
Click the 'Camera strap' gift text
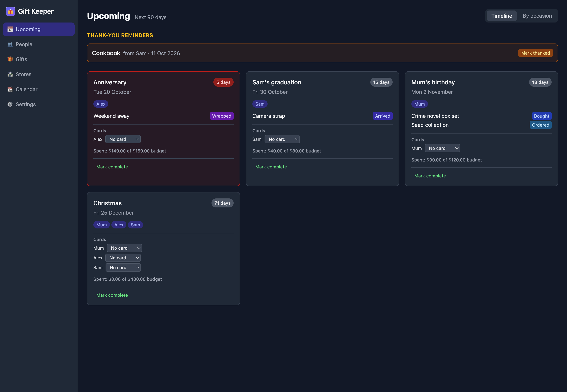pos(269,116)
